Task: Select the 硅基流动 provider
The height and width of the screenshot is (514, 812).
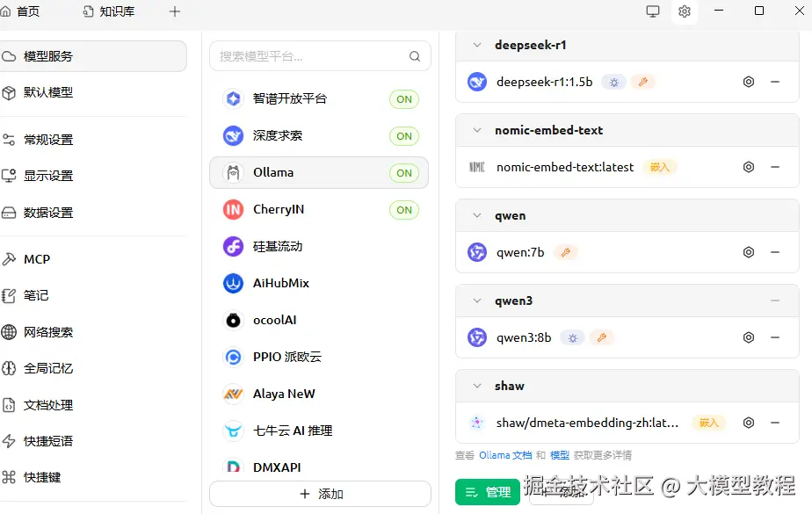Action: click(x=319, y=246)
